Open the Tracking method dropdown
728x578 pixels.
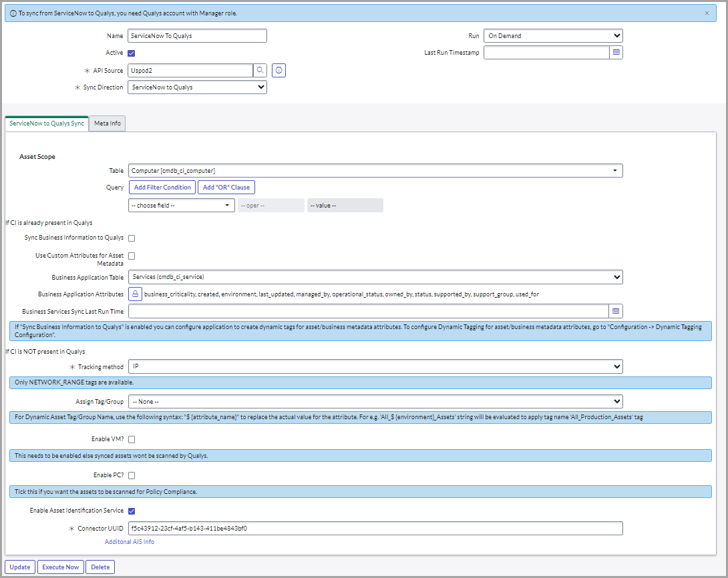375,366
